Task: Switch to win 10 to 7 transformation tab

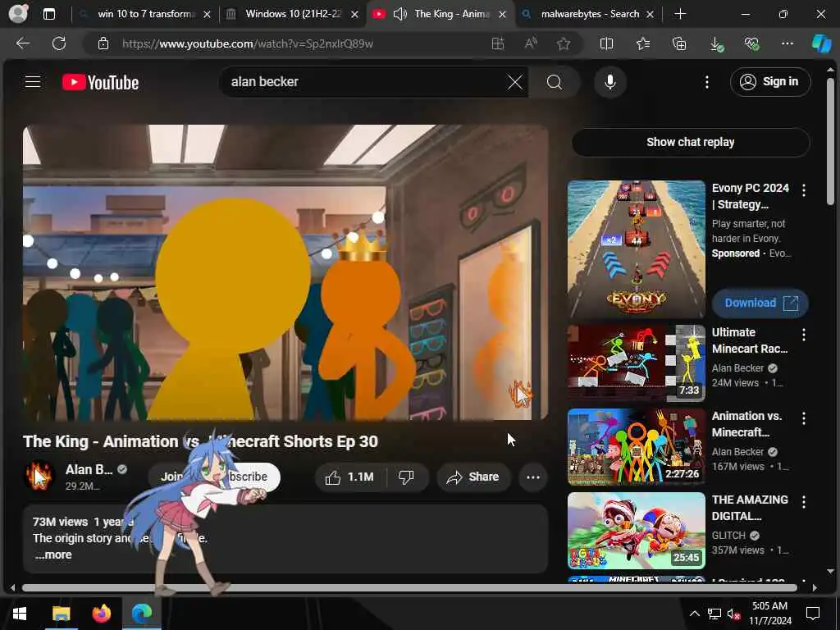Action: (x=146, y=14)
